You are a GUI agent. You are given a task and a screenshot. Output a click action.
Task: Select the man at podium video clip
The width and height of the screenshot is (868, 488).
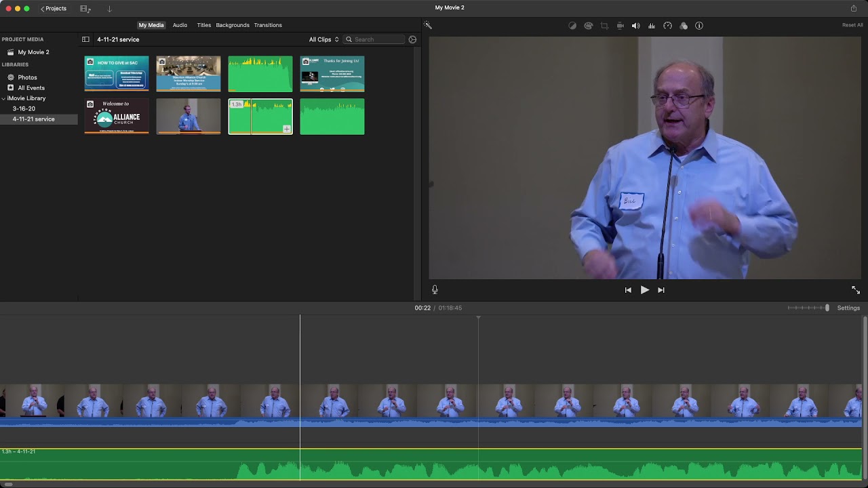[189, 117]
